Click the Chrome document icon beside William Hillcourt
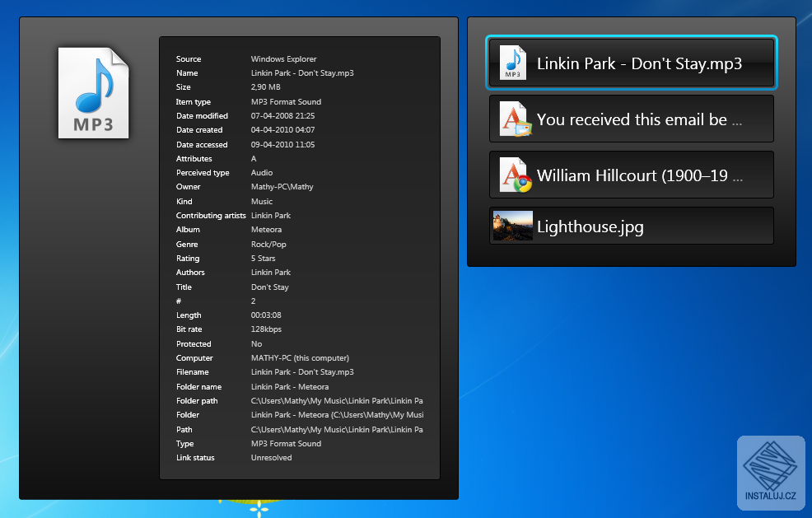 [515, 175]
